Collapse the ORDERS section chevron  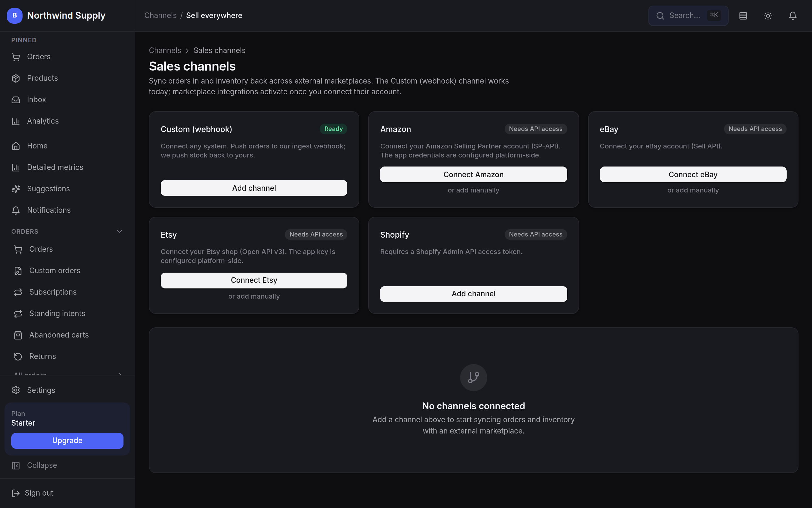pos(120,231)
